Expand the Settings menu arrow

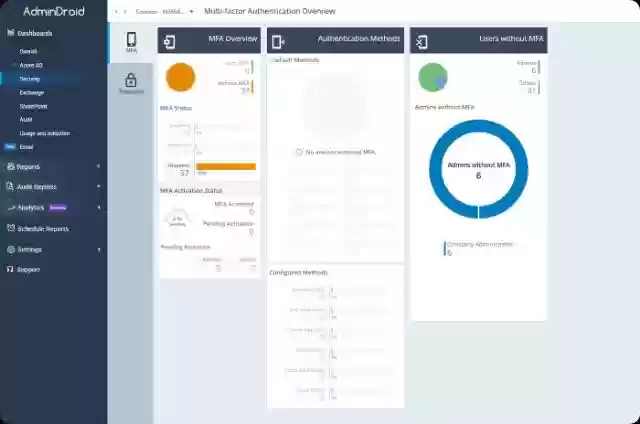[x=98, y=249]
